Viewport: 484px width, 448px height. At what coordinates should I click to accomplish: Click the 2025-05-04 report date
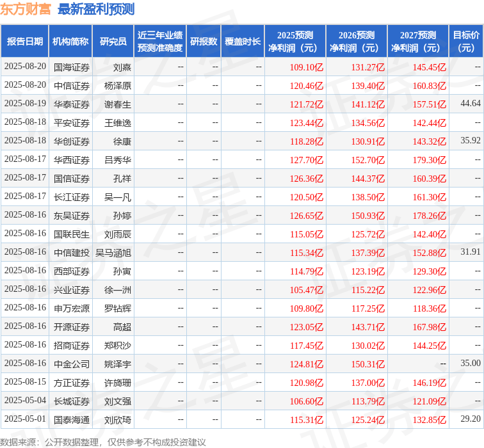coord(25,401)
